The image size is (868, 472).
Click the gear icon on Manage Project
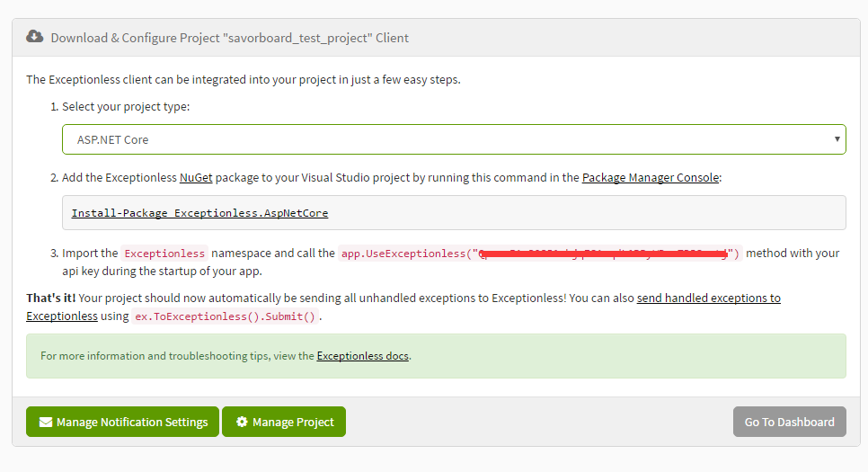pos(242,422)
